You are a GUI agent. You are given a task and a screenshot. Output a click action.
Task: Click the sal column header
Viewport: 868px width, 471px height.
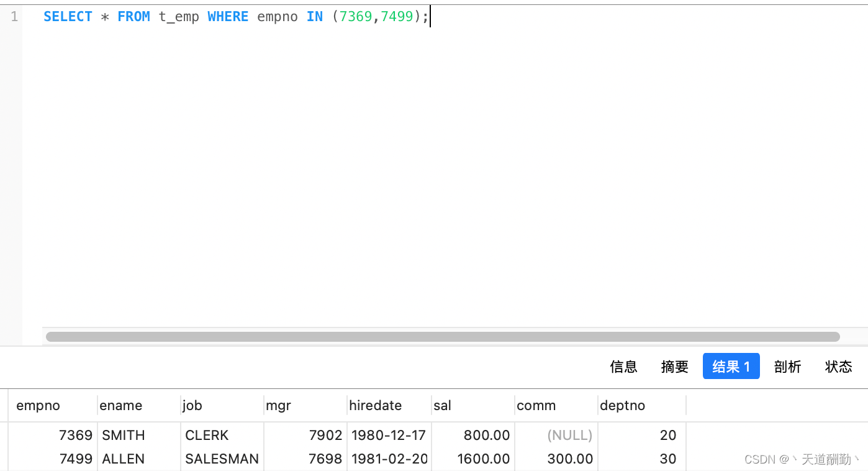442,405
